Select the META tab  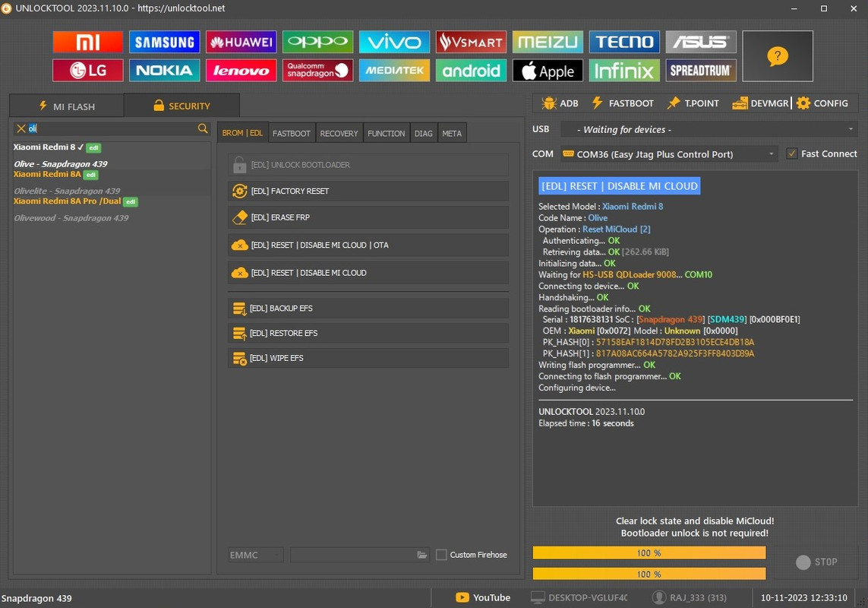tap(452, 134)
